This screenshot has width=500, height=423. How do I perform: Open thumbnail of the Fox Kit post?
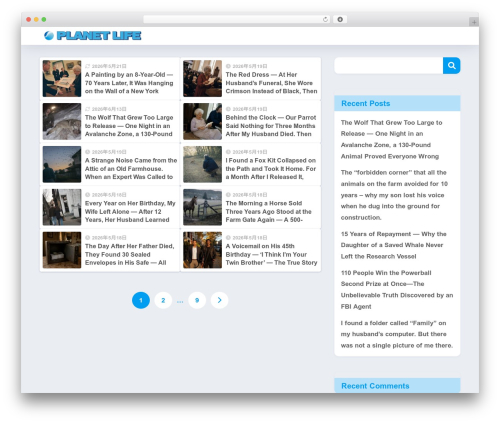[202, 164]
